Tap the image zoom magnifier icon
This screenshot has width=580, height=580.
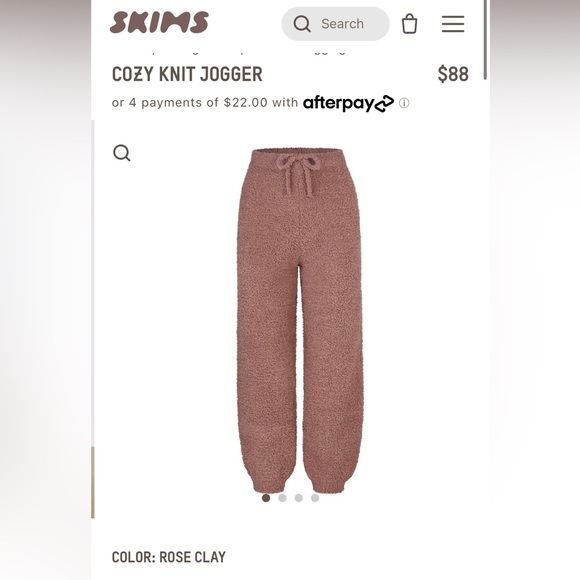pos(122,153)
